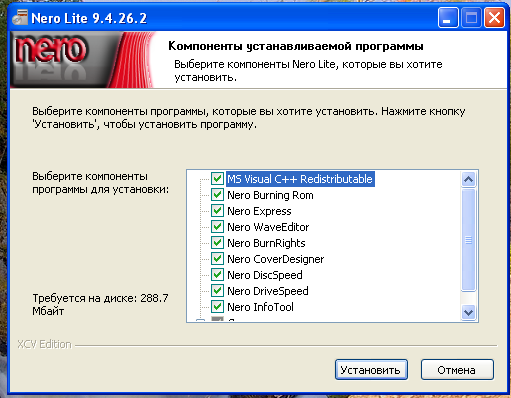Toggle the Nero Express checkbox
This screenshot has width=511, height=398.
point(217,211)
